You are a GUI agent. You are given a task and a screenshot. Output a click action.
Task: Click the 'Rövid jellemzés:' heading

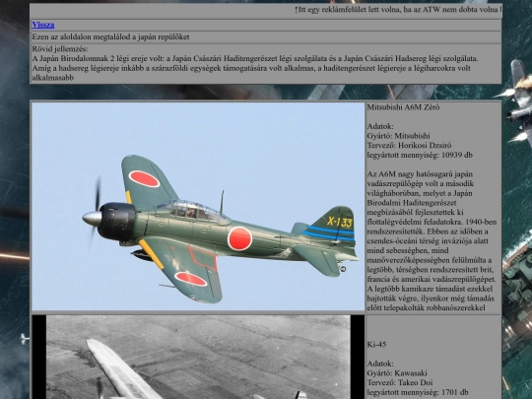coord(60,49)
